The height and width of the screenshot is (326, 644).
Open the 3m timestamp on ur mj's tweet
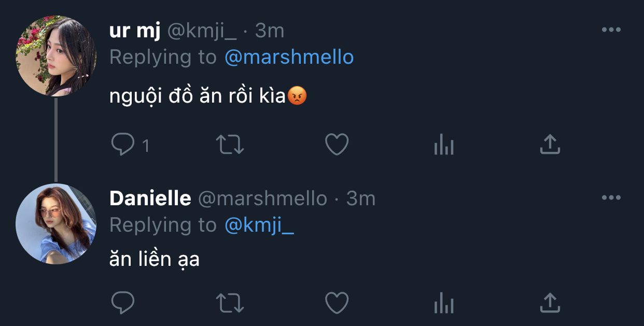270,31
